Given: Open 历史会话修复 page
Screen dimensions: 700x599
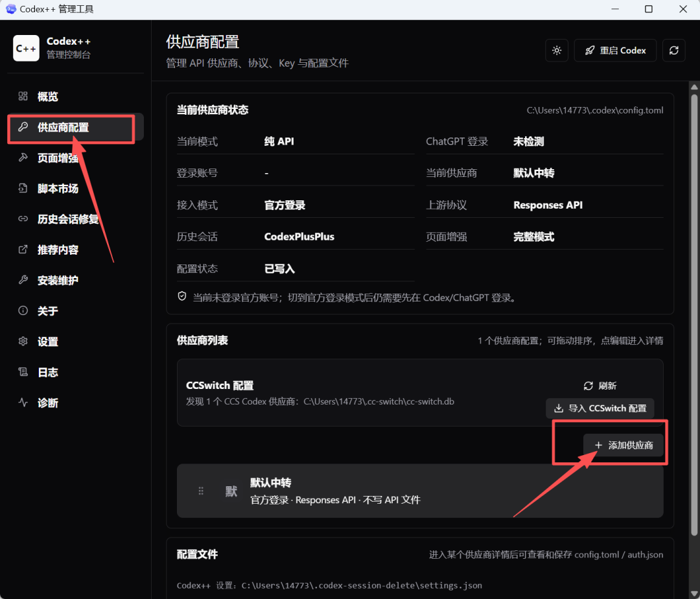Looking at the screenshot, I should [x=75, y=218].
